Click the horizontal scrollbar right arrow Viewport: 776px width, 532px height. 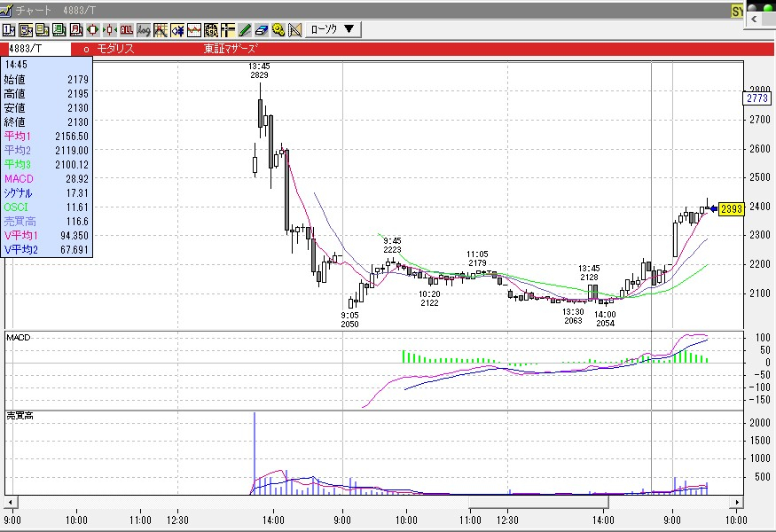[x=737, y=502]
